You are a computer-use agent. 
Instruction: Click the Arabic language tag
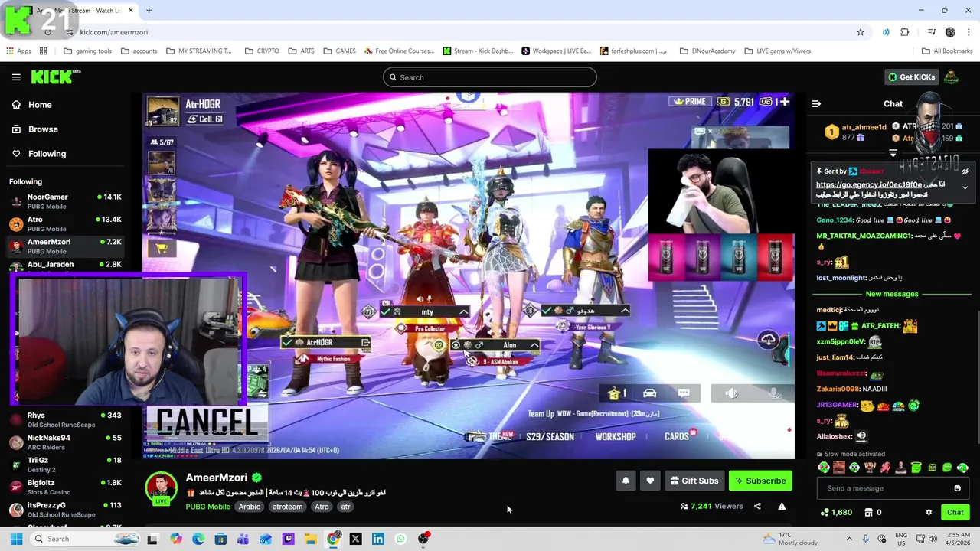[250, 507]
